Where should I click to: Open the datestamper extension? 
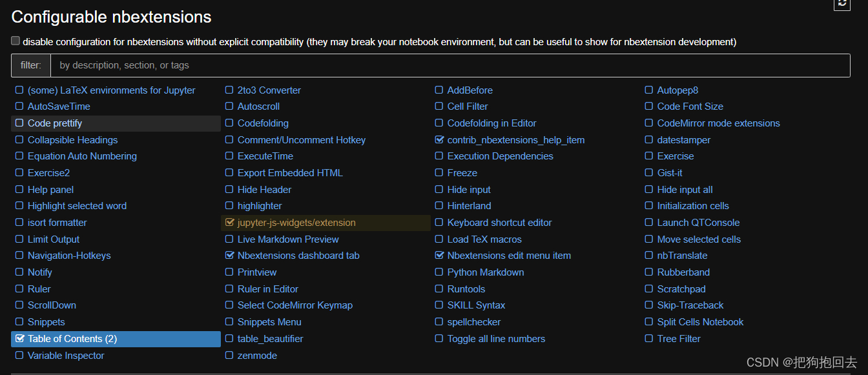pyautogui.click(x=684, y=140)
